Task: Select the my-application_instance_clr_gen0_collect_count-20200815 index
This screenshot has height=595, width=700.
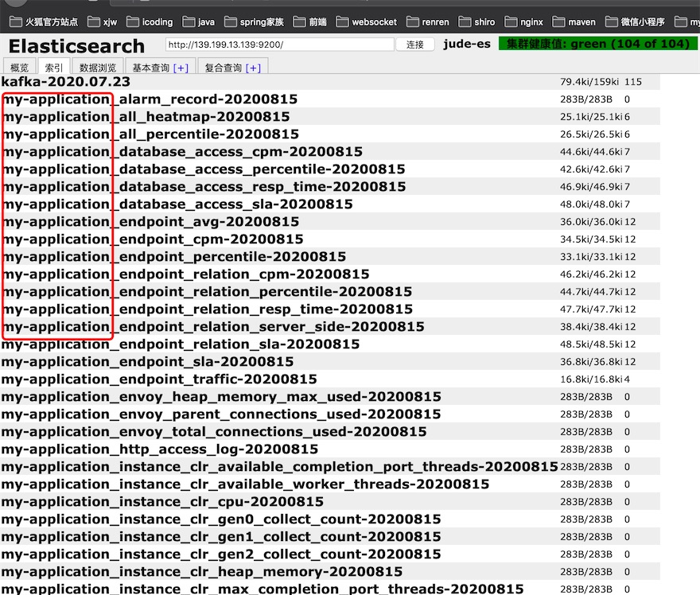Action: (221, 519)
